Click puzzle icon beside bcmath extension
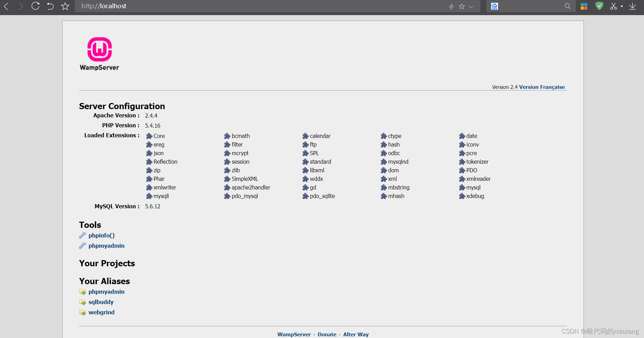Image resolution: width=644 pixels, height=338 pixels. click(x=227, y=136)
